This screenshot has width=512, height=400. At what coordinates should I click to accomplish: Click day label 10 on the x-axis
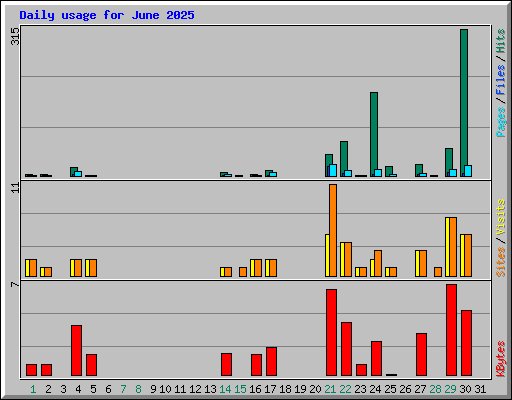point(165,389)
